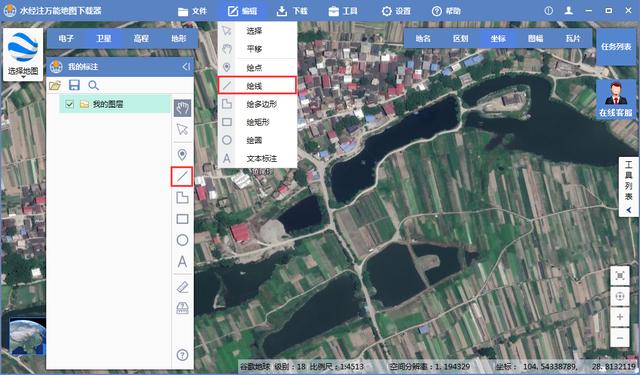Viewport: 640px width, 375px height.
Task: Select the pan hand tool in sidebar
Action: 182,108
